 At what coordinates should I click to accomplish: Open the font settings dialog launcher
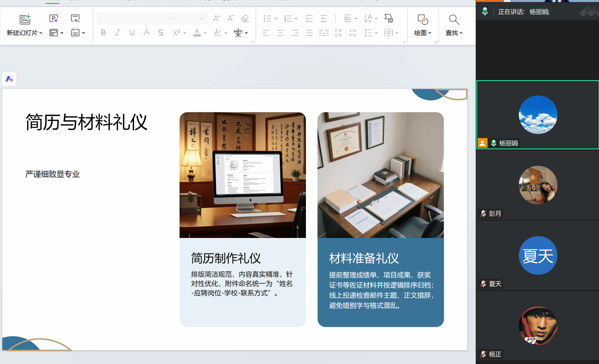(252, 42)
